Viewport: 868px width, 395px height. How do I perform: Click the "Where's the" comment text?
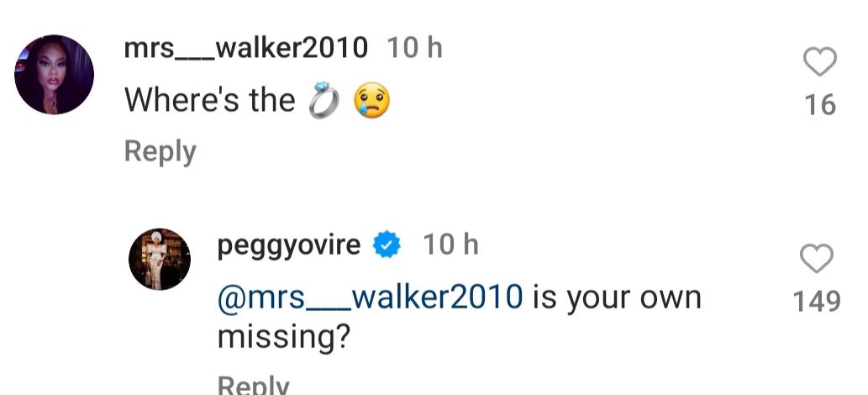coord(210,102)
